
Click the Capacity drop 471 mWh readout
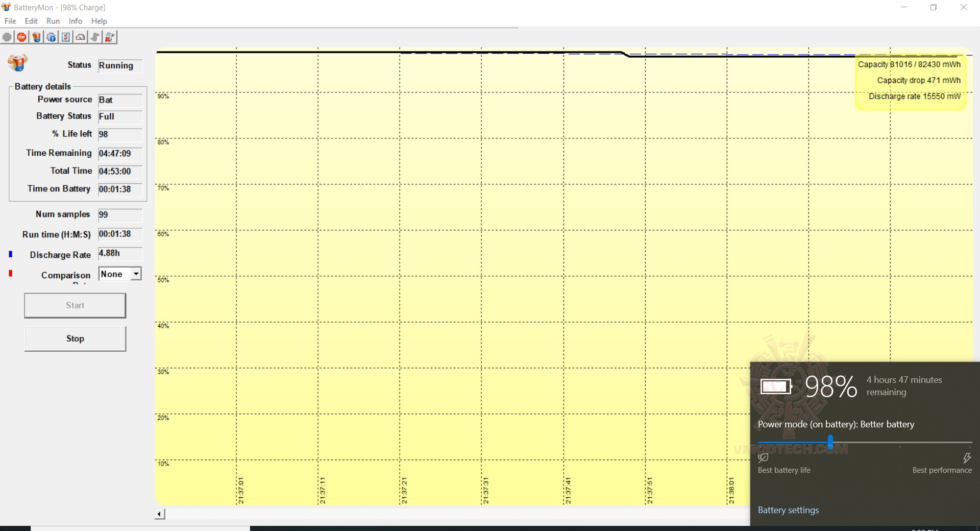tap(919, 80)
